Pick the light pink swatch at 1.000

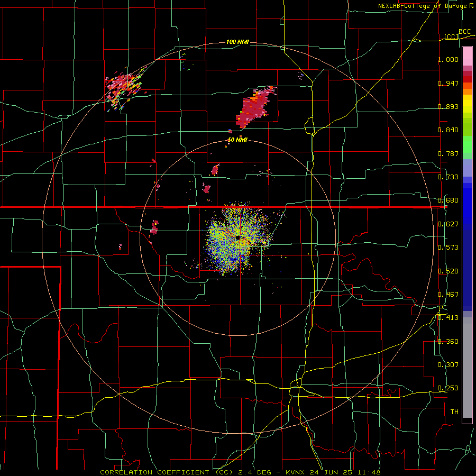pos(467,57)
